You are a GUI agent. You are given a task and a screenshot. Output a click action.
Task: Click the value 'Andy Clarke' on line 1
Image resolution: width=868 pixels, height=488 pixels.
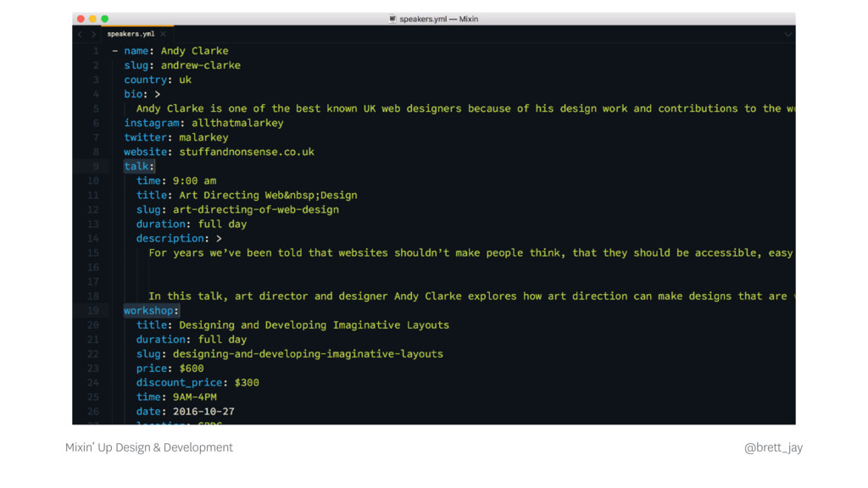tap(194, 51)
